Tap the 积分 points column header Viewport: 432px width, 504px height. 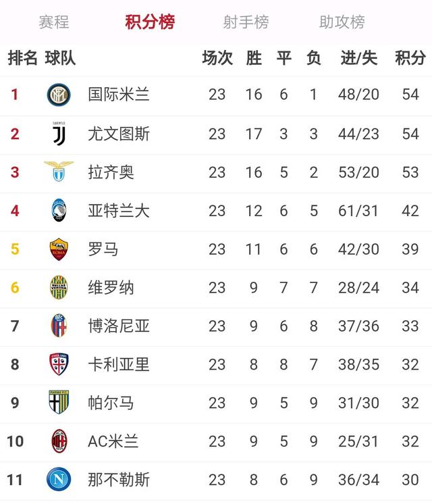410,58
